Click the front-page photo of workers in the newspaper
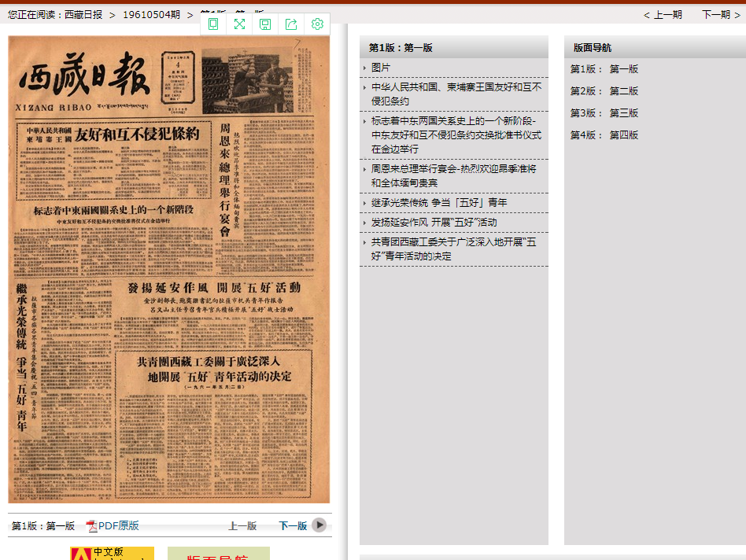The width and height of the screenshot is (746, 560). [x=247, y=81]
